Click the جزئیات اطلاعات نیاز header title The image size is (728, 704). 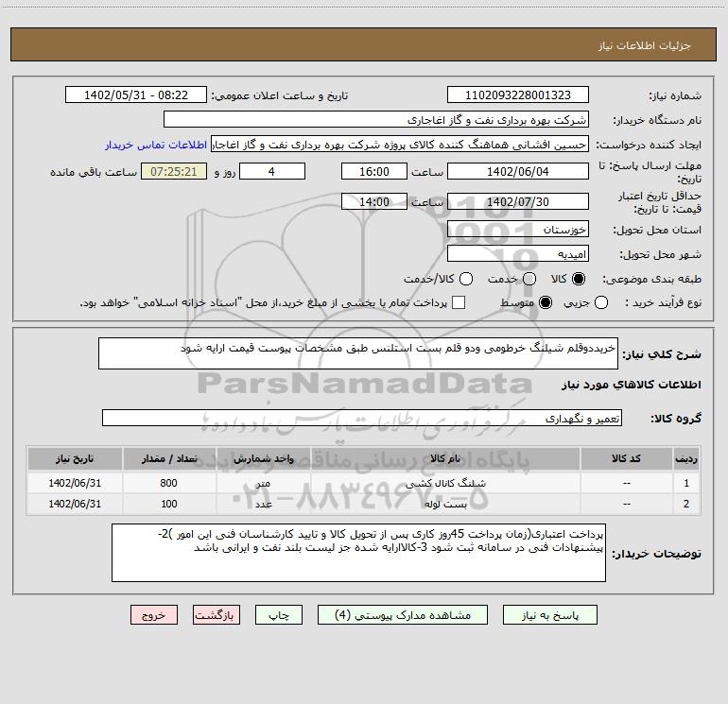coord(645,45)
